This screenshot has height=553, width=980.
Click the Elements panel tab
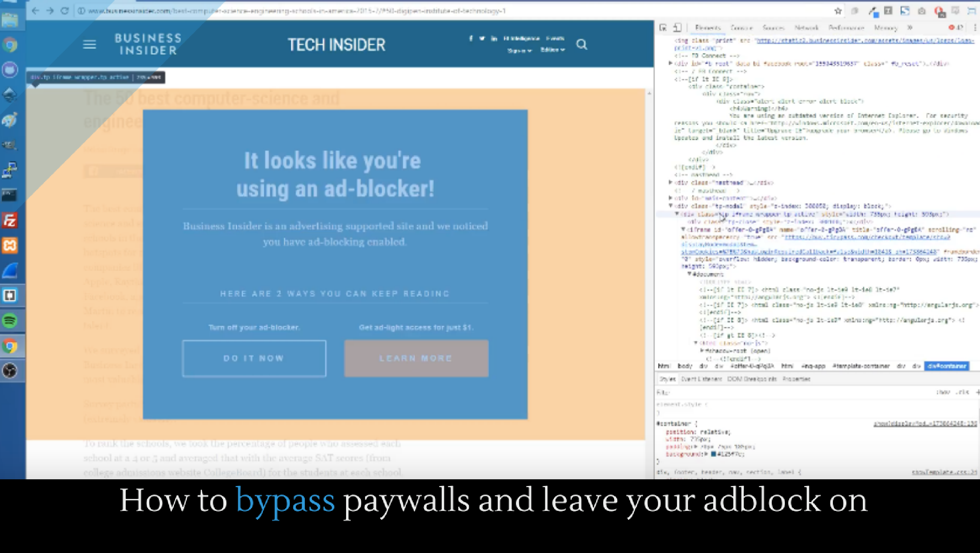(x=707, y=27)
